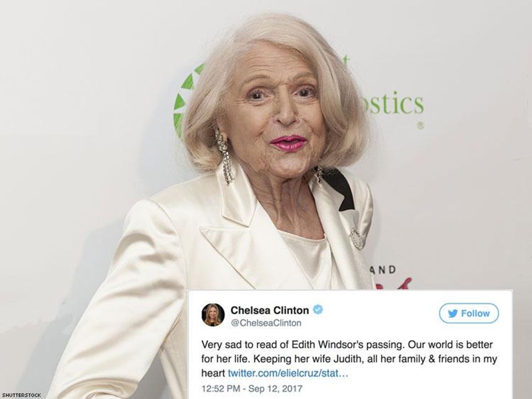532x399 pixels.
Task: Open Chelsea Clinton's profile avatar
Action: (213, 315)
